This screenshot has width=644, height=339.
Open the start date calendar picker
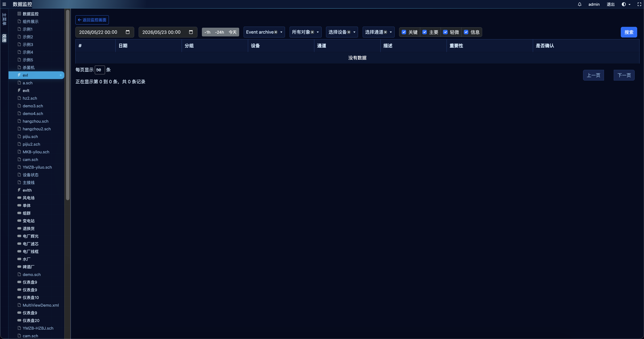pos(128,32)
